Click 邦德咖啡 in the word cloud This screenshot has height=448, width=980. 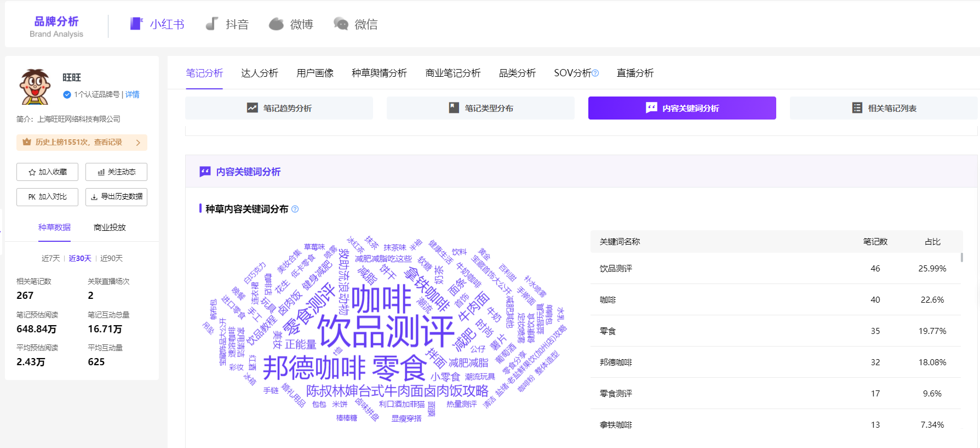pyautogui.click(x=314, y=367)
